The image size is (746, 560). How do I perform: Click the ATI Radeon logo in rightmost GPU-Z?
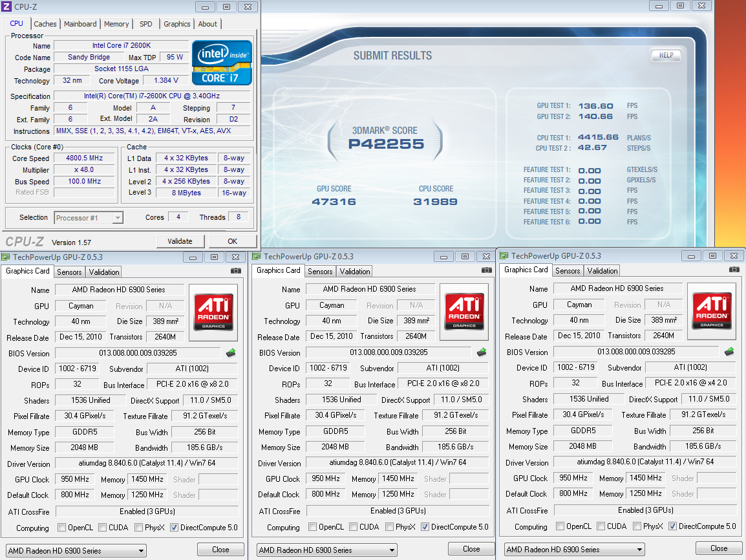[x=712, y=311]
